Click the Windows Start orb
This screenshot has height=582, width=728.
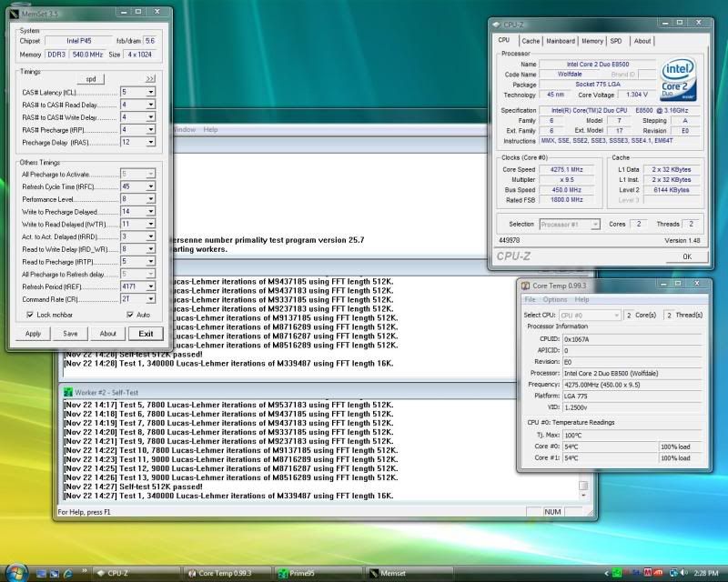pyautogui.click(x=15, y=573)
